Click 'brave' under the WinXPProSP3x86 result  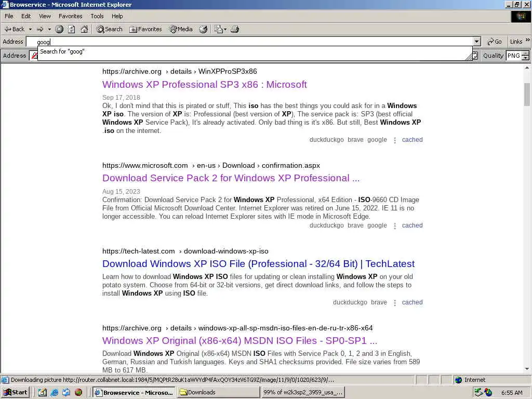tap(355, 140)
